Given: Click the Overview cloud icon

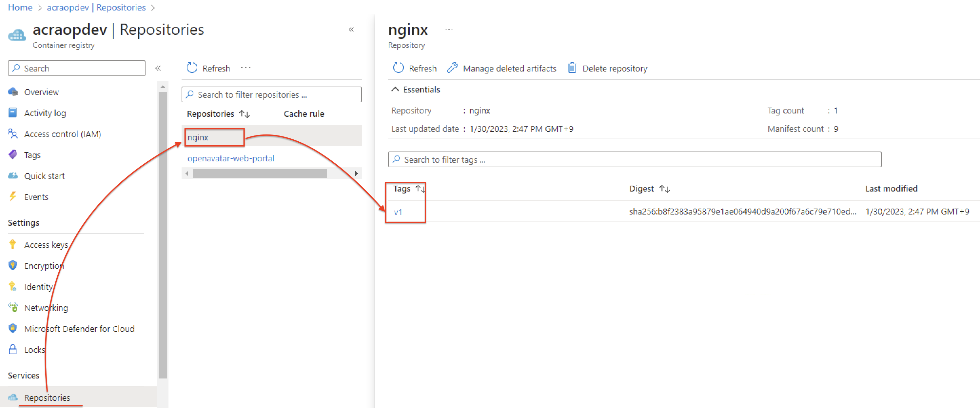Looking at the screenshot, I should pyautogui.click(x=13, y=92).
